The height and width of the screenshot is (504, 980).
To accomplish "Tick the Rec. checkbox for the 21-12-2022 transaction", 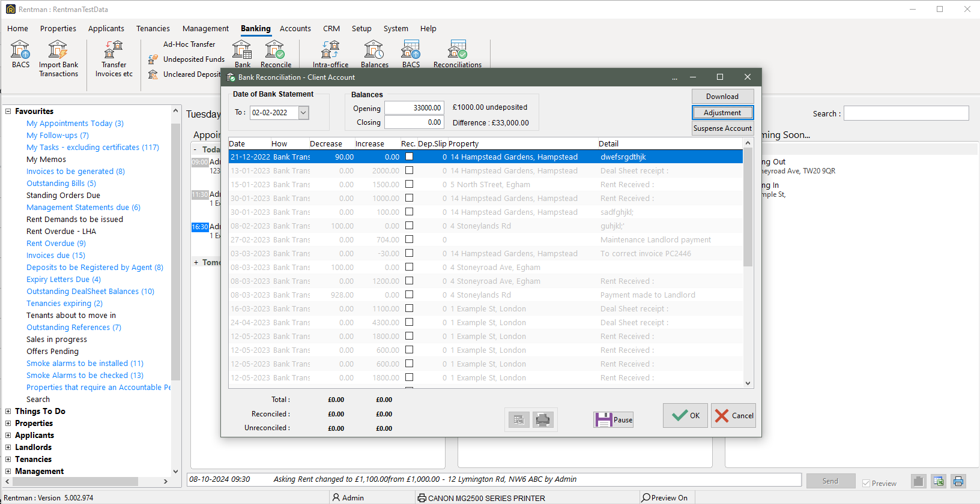I will click(x=409, y=157).
